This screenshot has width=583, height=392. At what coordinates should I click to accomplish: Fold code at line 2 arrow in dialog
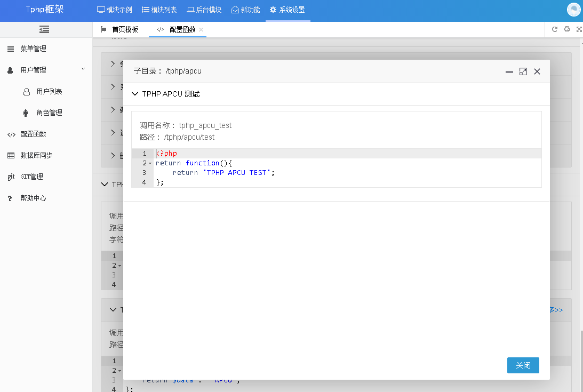(x=150, y=163)
